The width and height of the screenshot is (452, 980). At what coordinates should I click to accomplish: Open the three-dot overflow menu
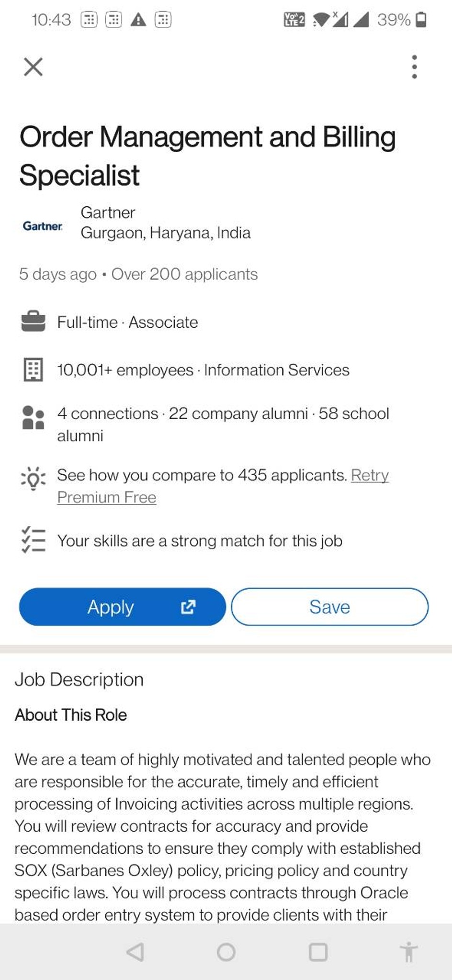click(x=414, y=67)
